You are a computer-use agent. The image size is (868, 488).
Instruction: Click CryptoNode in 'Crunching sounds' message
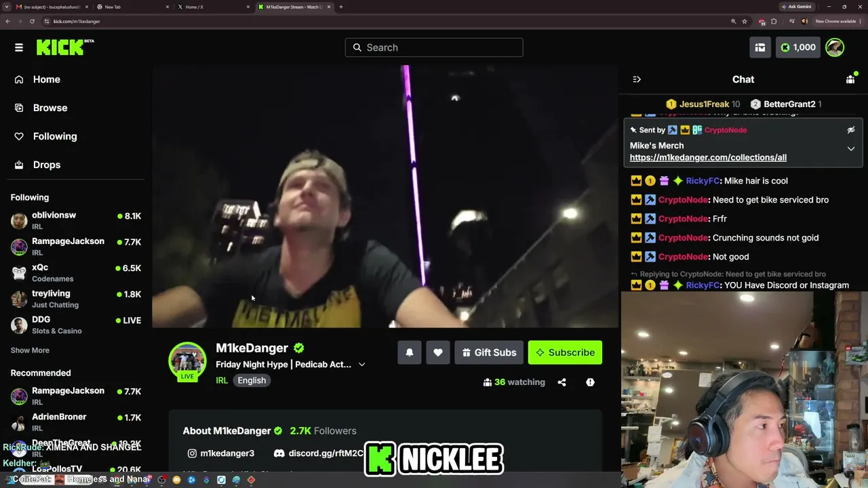click(x=684, y=238)
